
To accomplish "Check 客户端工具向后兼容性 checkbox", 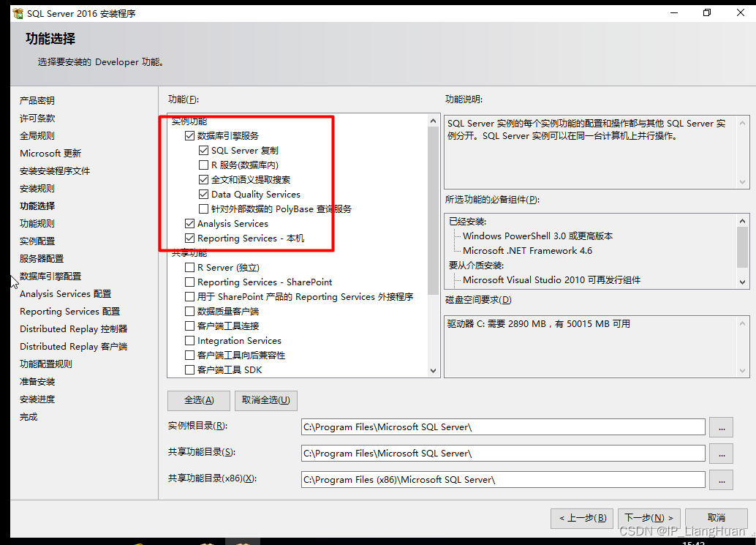I will click(189, 356).
